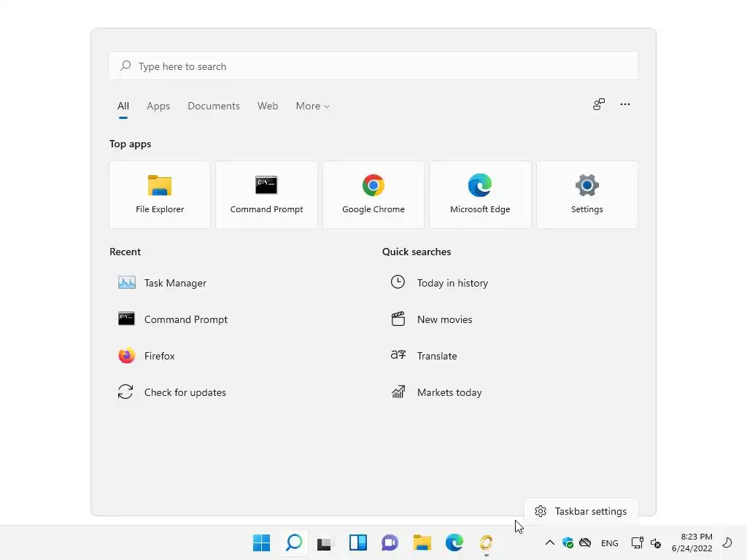
Task: Click the OneDrive cloud tray icon
Action: click(x=585, y=542)
